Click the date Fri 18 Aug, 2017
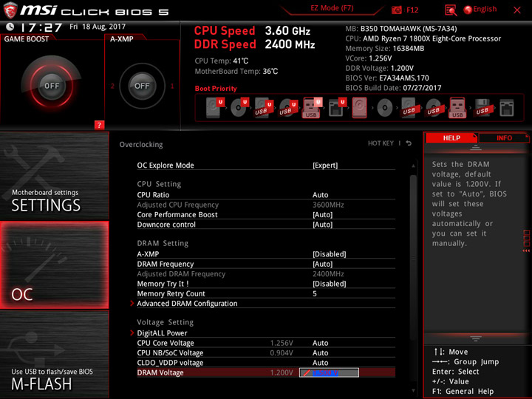This screenshot has height=399, width=532. tap(98, 27)
